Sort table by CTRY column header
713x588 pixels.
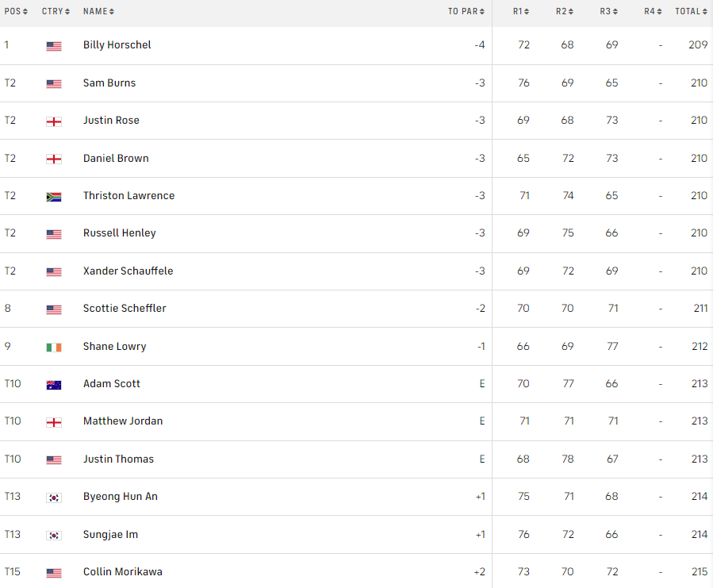click(x=56, y=11)
